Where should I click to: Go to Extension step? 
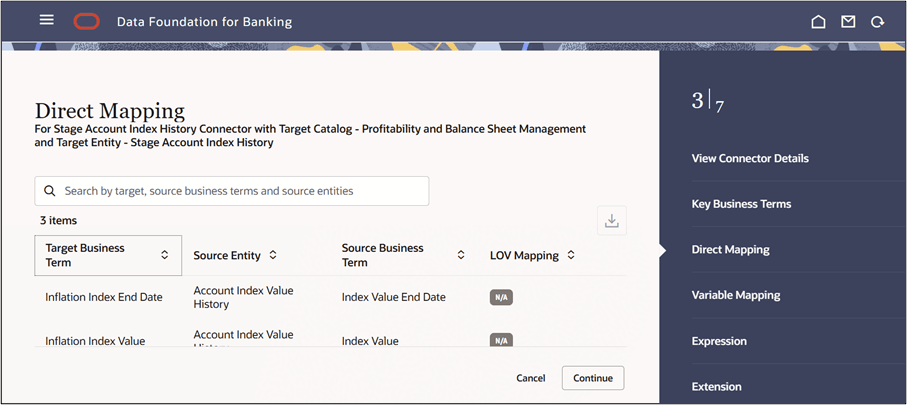[x=716, y=386]
